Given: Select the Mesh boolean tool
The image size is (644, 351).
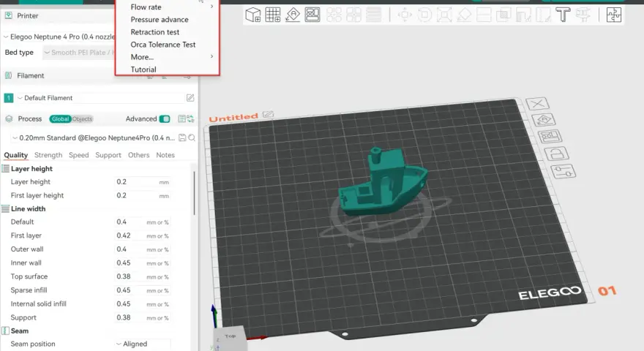Looking at the screenshot, I should click(503, 15).
